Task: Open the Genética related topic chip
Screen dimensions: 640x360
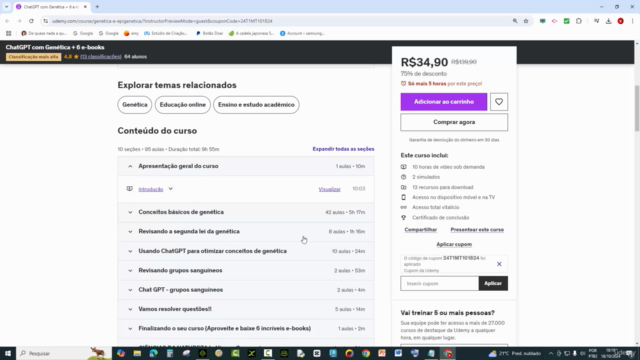Action: [135, 105]
